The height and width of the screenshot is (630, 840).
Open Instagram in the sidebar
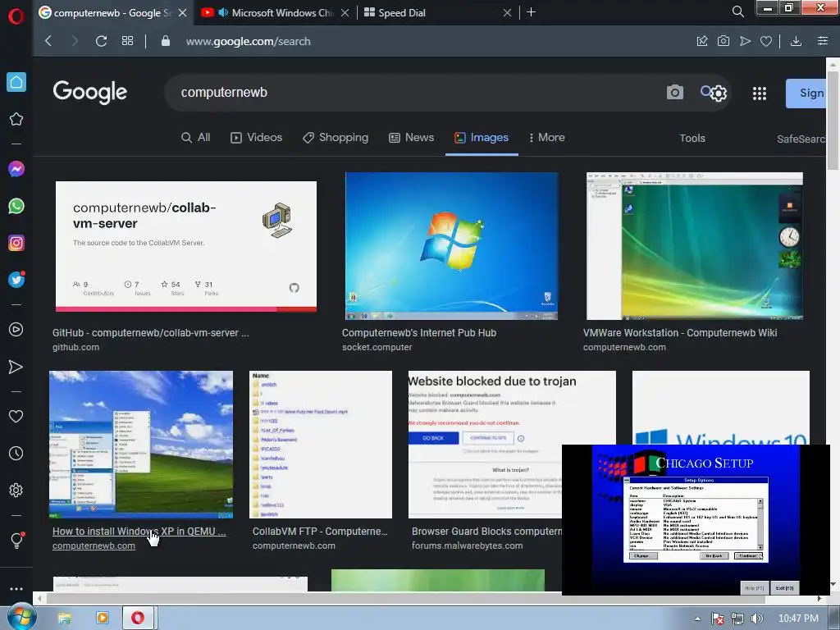[16, 243]
